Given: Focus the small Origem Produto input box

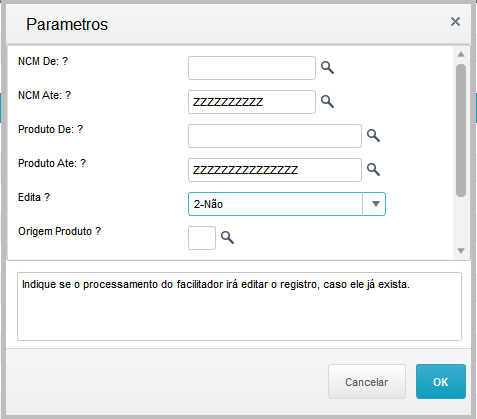Looking at the screenshot, I should [202, 238].
